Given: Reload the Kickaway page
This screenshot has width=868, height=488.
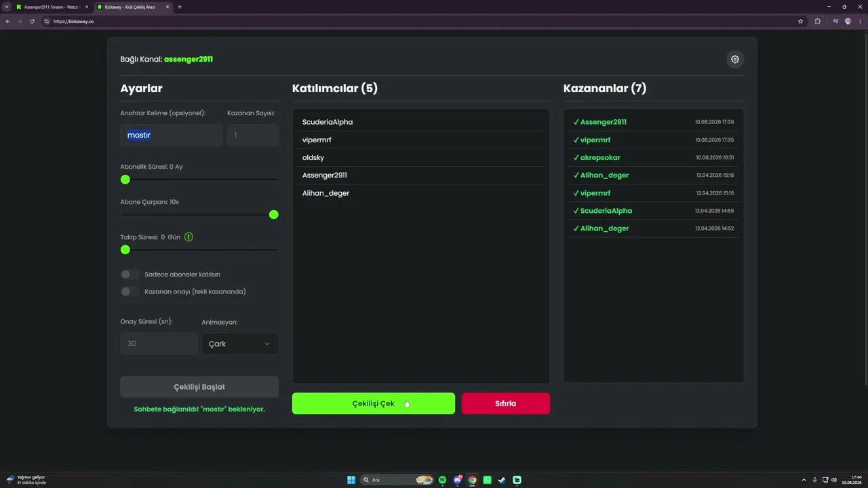Looking at the screenshot, I should pos(32,21).
